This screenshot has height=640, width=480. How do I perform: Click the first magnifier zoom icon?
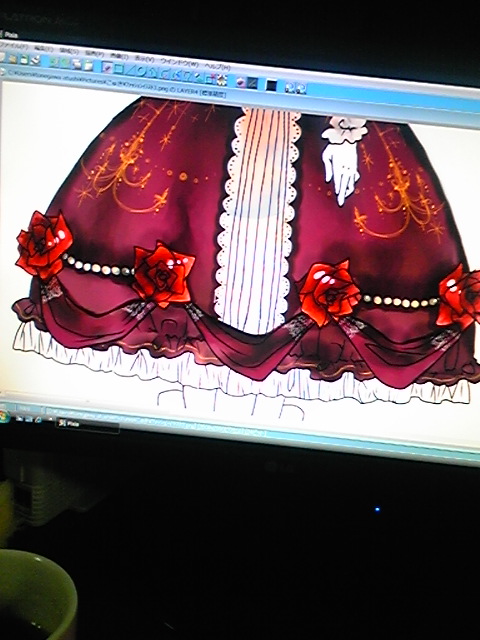tap(290, 87)
